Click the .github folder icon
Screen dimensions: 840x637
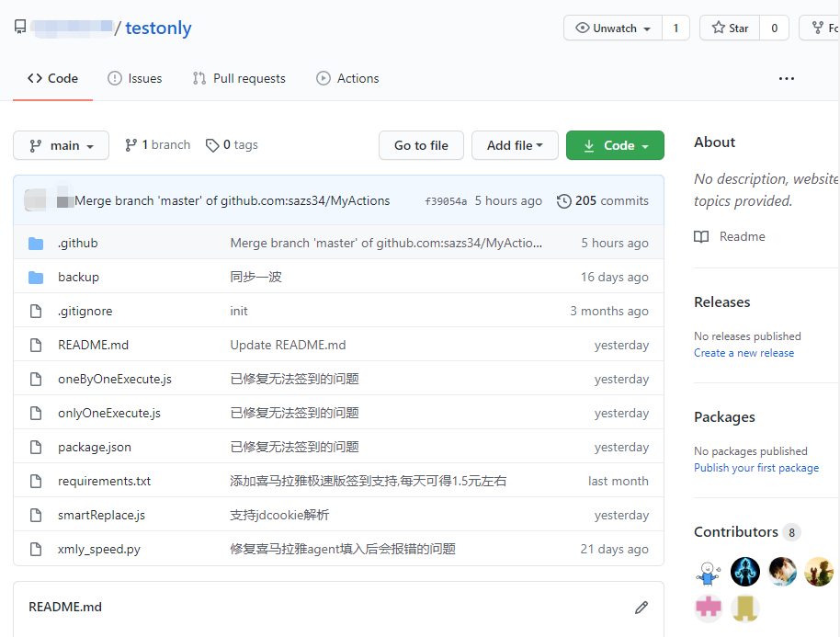36,244
